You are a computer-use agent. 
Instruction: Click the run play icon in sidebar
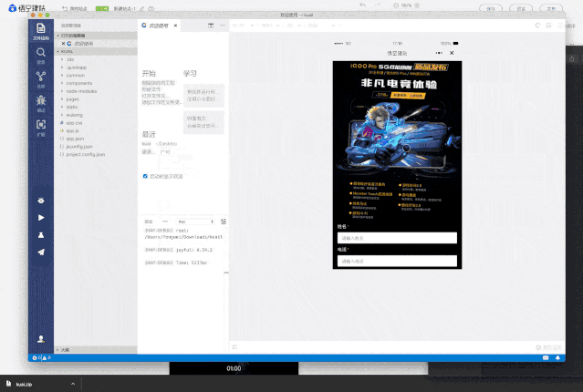pos(41,218)
